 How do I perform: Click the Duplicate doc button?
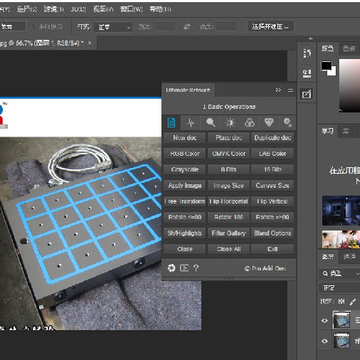[272, 138]
